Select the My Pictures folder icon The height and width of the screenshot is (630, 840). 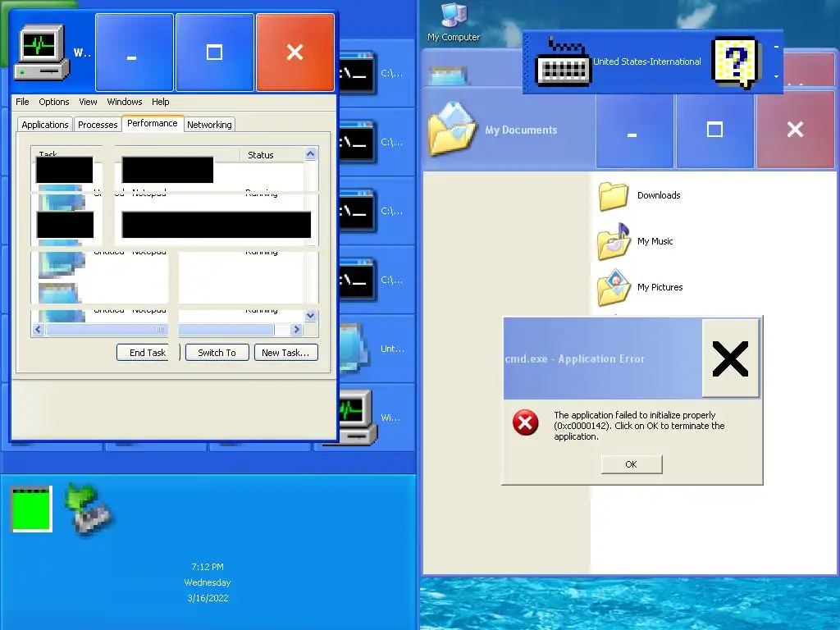[614, 287]
